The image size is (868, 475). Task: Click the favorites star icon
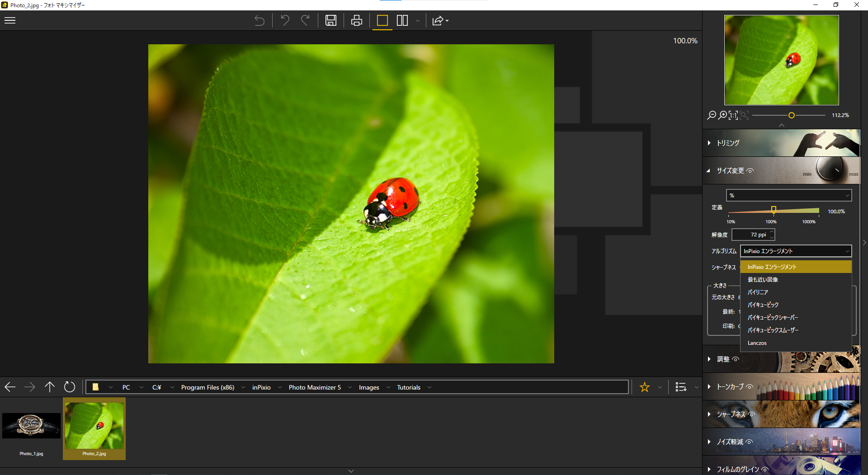(645, 387)
